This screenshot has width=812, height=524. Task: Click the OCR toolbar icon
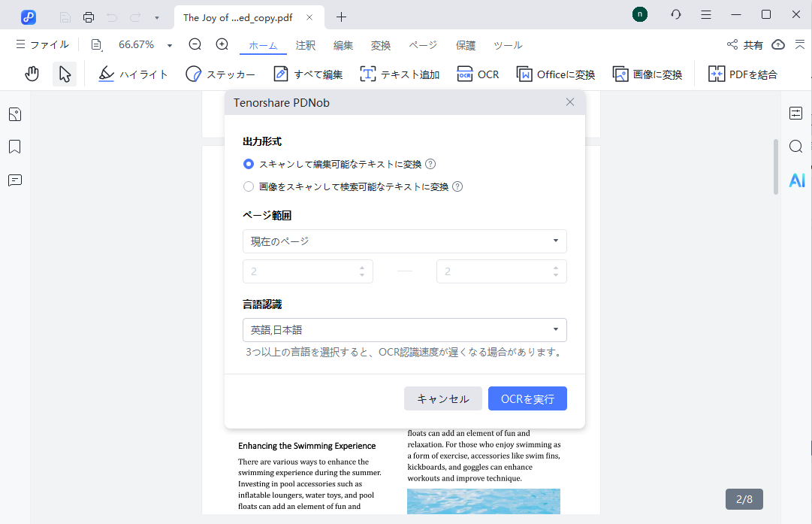click(x=478, y=74)
